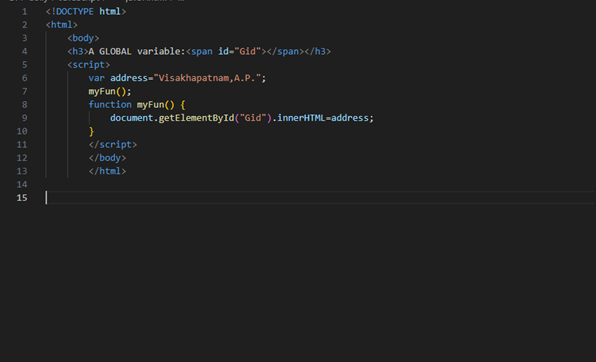Click the "Gid" argument of getElementById
Screen dimensions: 596x362
(253, 118)
